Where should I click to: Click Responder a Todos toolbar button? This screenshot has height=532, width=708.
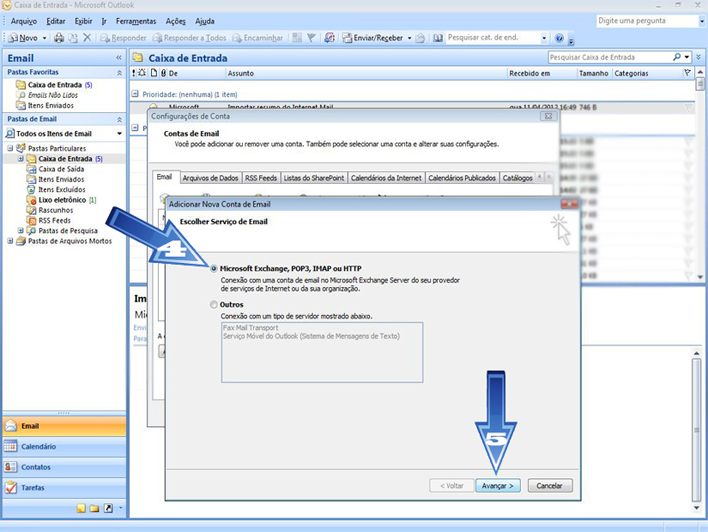pyautogui.click(x=189, y=38)
